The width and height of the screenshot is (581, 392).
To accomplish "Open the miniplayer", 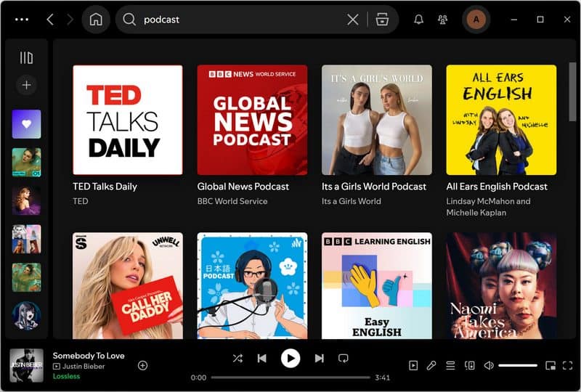I will click(x=550, y=366).
